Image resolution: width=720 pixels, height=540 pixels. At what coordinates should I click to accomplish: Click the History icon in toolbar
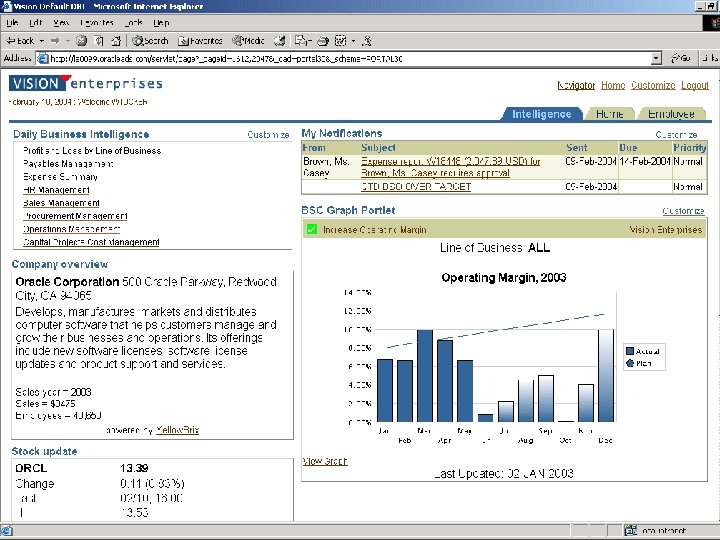point(280,41)
